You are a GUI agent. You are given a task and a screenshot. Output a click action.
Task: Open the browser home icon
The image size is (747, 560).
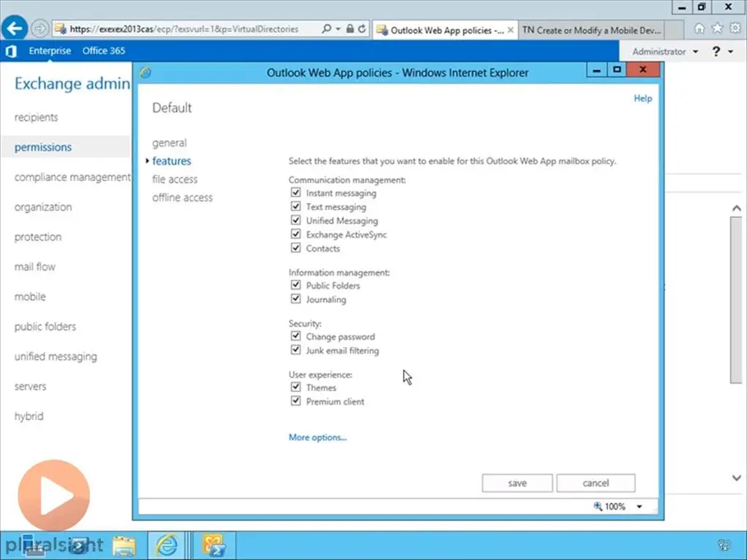[x=699, y=28]
